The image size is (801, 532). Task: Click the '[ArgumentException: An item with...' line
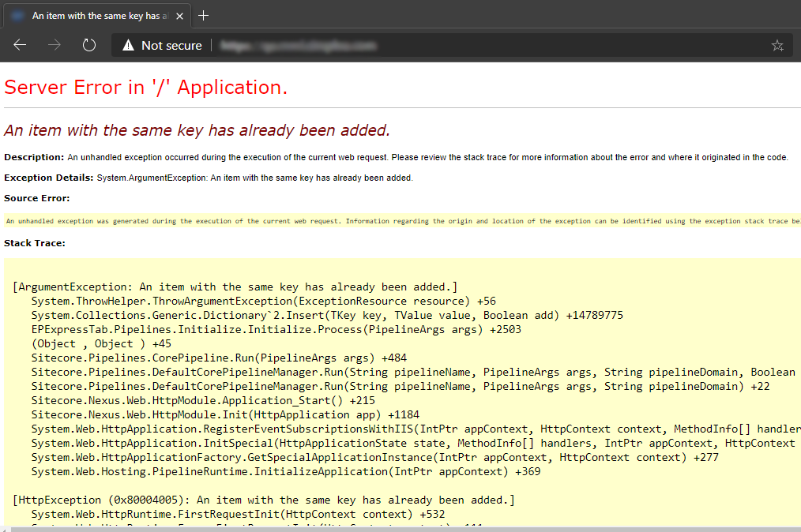click(235, 287)
